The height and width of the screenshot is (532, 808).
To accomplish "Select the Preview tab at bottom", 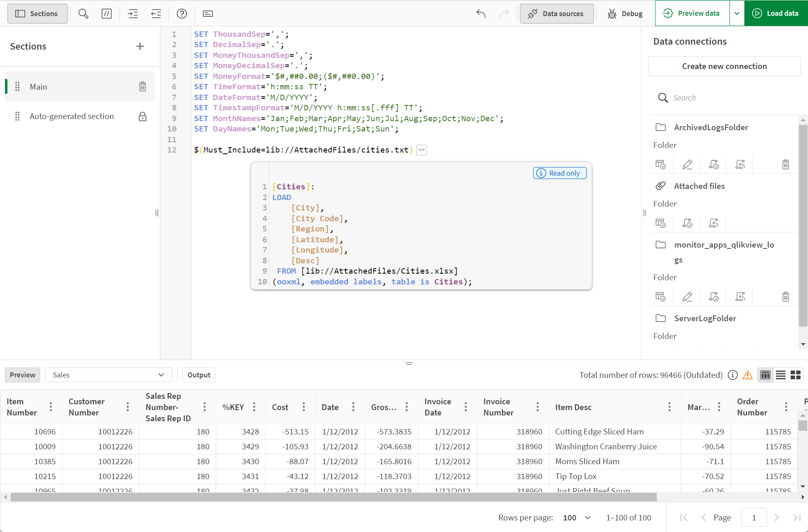I will coord(23,375).
